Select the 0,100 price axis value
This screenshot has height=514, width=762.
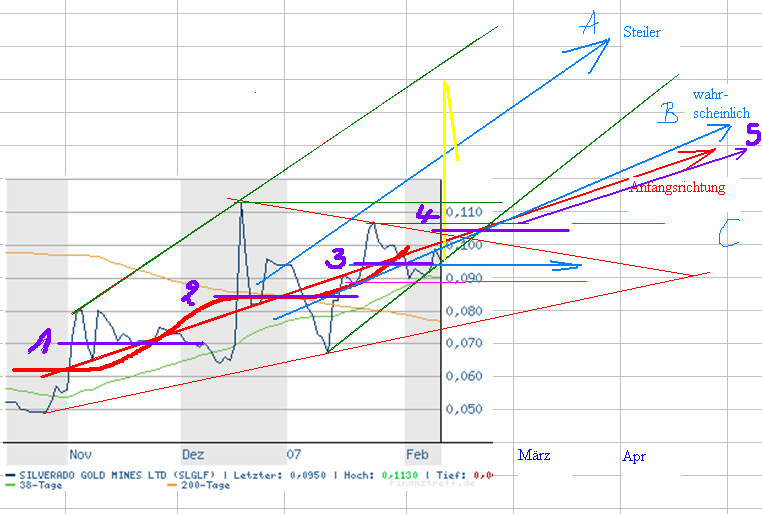(464, 245)
